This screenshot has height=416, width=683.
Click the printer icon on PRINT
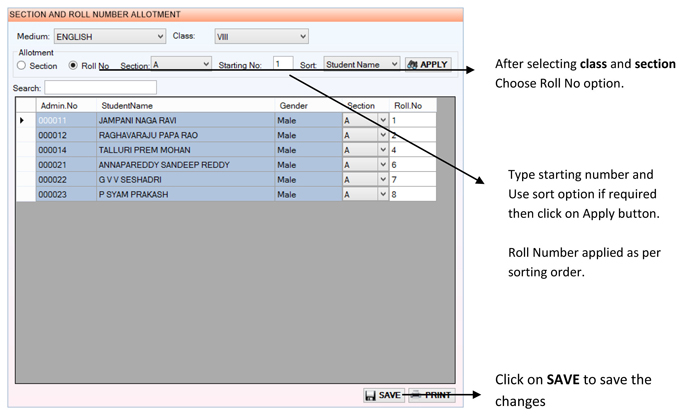tap(416, 395)
